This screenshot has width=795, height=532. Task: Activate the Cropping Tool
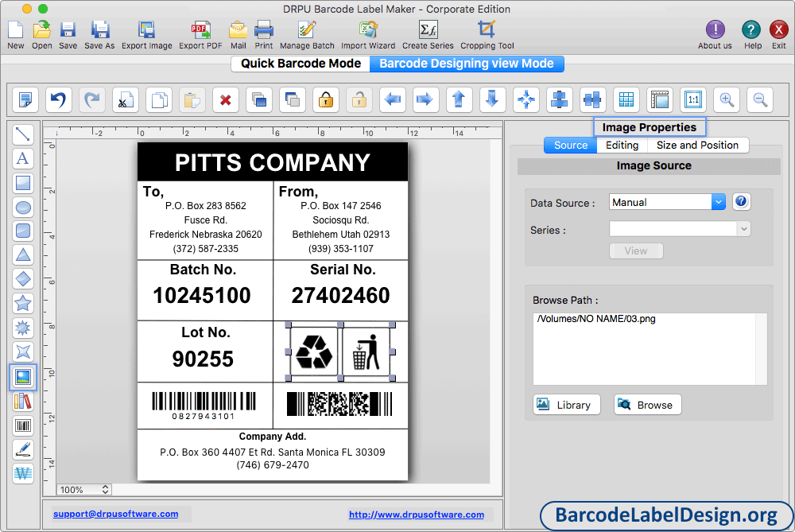[x=487, y=34]
